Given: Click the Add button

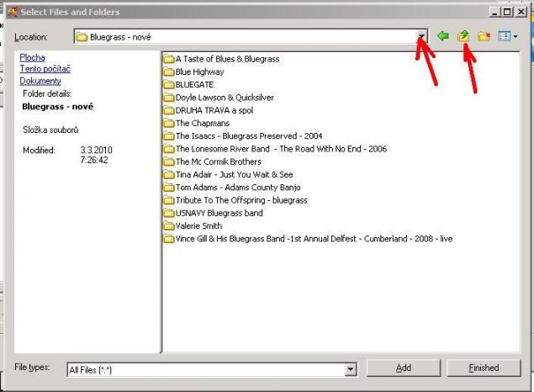Looking at the screenshot, I should pyautogui.click(x=404, y=368).
